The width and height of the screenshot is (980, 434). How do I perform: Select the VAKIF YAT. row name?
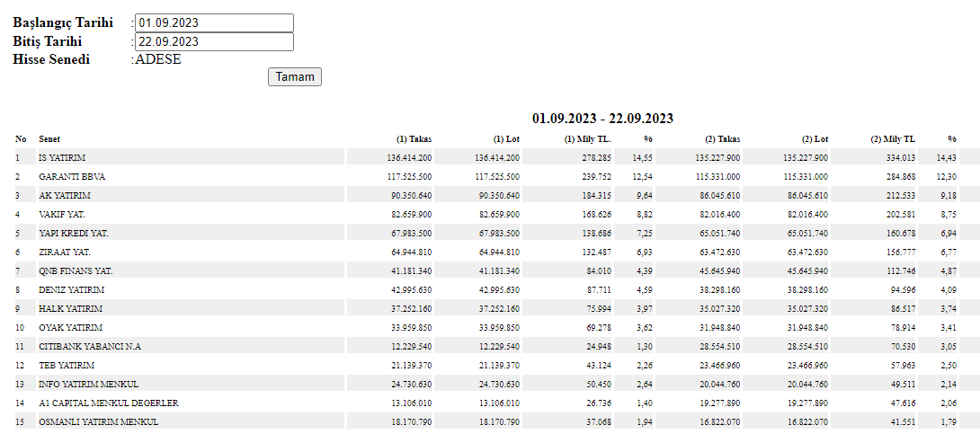tap(62, 214)
